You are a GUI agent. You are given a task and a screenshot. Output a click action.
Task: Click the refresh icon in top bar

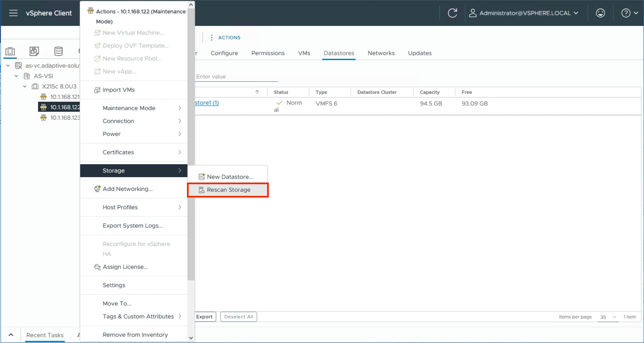pyautogui.click(x=452, y=13)
